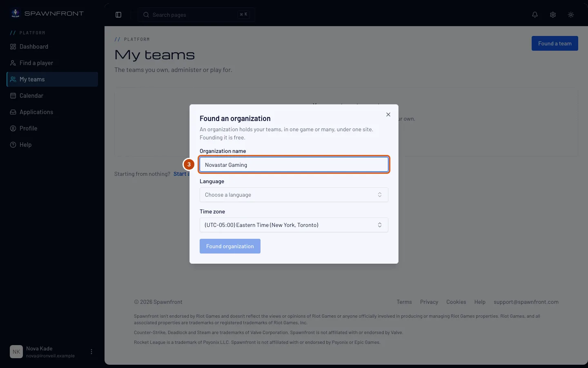
Task: Close the Found an organization dialog
Action: [x=388, y=114]
